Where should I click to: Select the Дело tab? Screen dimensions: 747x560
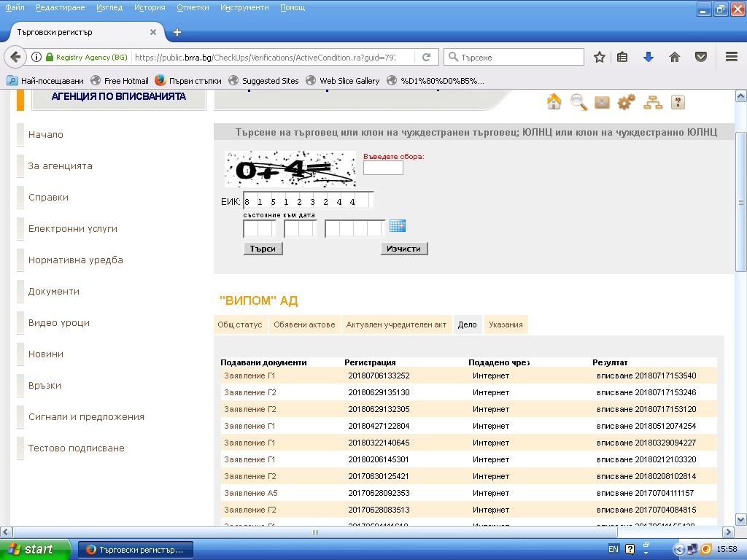pyautogui.click(x=468, y=324)
